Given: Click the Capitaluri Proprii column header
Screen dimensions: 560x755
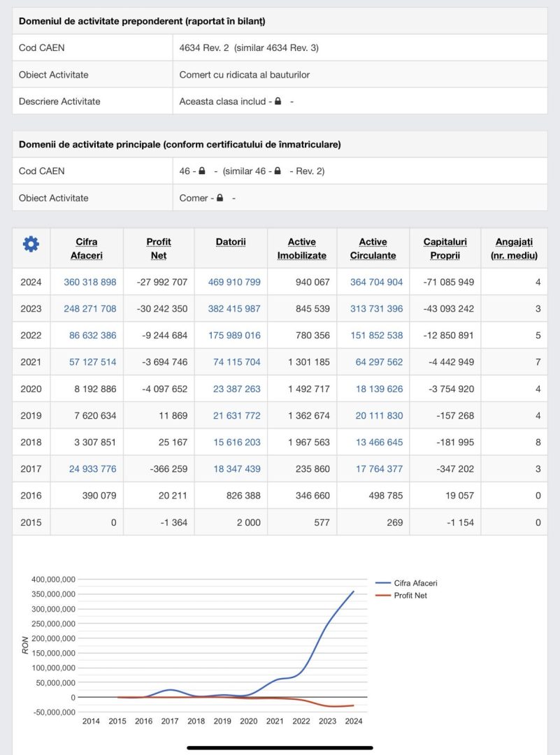Looking at the screenshot, I should pyautogui.click(x=445, y=248).
